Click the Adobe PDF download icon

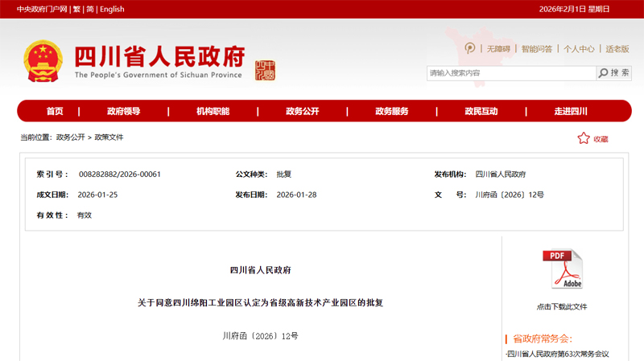[561, 270]
